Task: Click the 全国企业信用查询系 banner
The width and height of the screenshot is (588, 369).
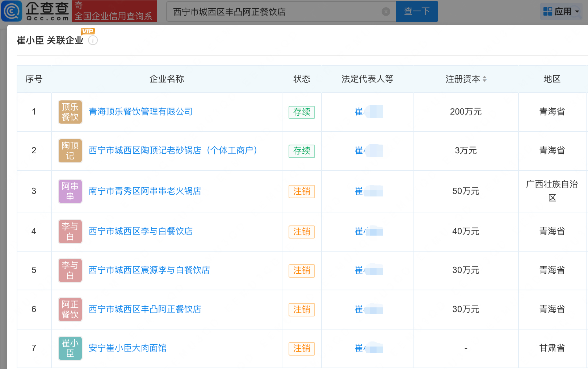Action: pos(114,11)
